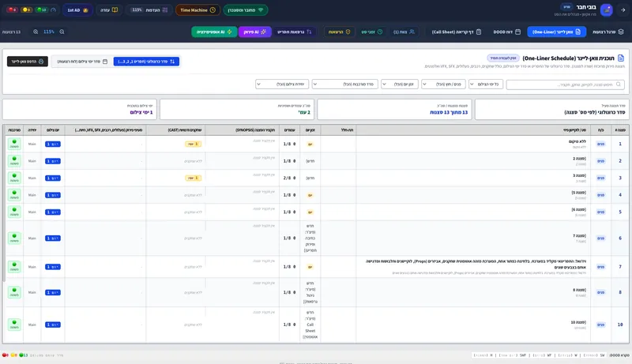Open the shooting unit filter dropdown

tap(282, 84)
